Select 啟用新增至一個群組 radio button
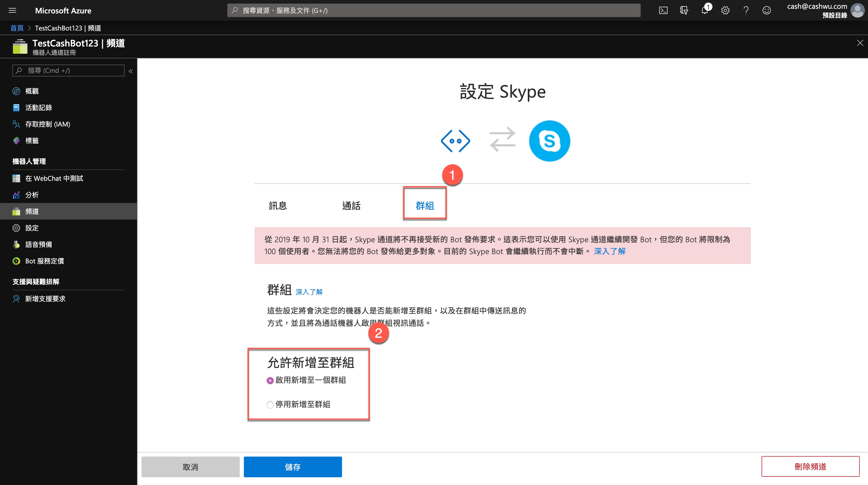 tap(270, 381)
